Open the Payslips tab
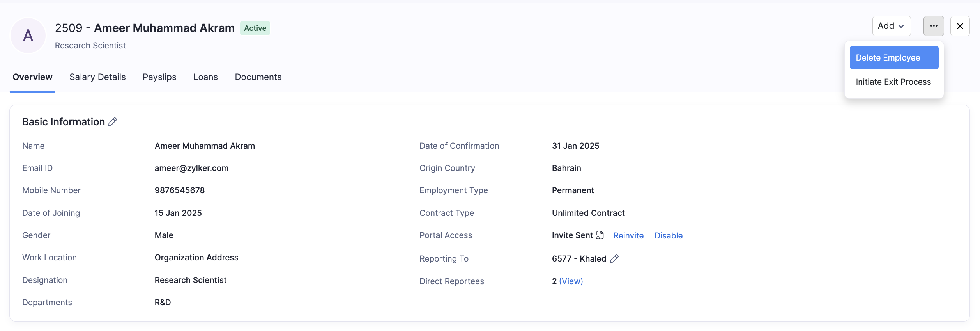 tap(159, 77)
